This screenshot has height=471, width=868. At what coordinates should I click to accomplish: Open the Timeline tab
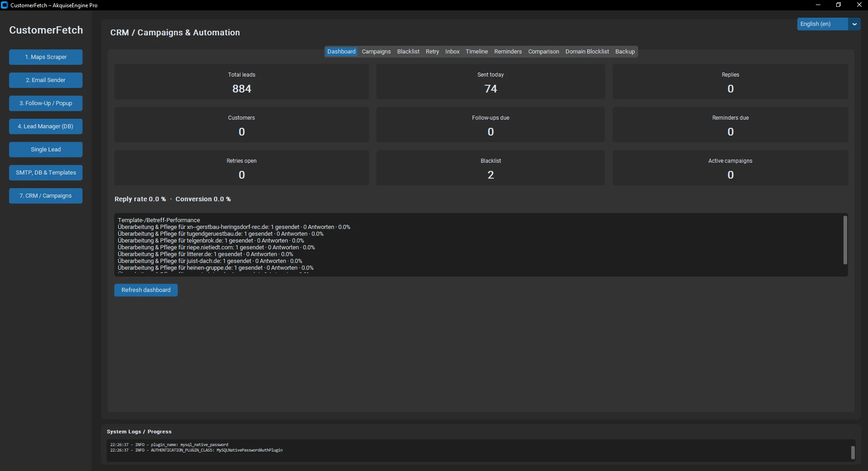(x=477, y=52)
